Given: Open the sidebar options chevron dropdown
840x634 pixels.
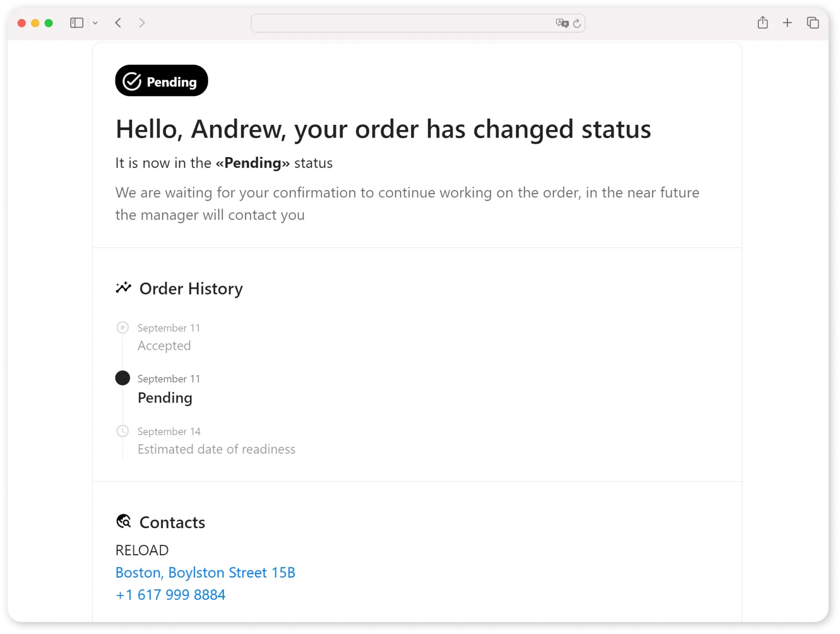Looking at the screenshot, I should 95,22.
